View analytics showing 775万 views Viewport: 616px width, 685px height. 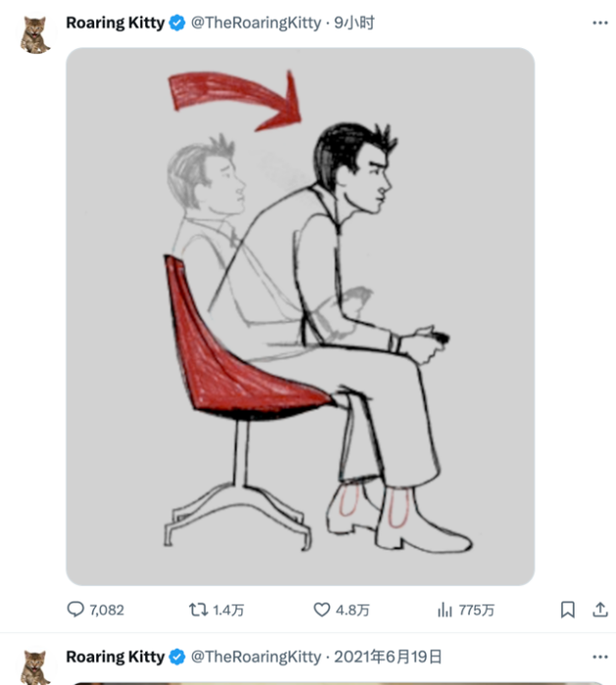click(444, 609)
